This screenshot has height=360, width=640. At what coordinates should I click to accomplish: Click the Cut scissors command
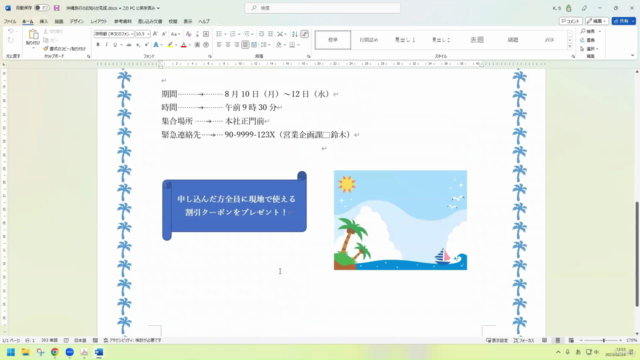pyautogui.click(x=53, y=31)
